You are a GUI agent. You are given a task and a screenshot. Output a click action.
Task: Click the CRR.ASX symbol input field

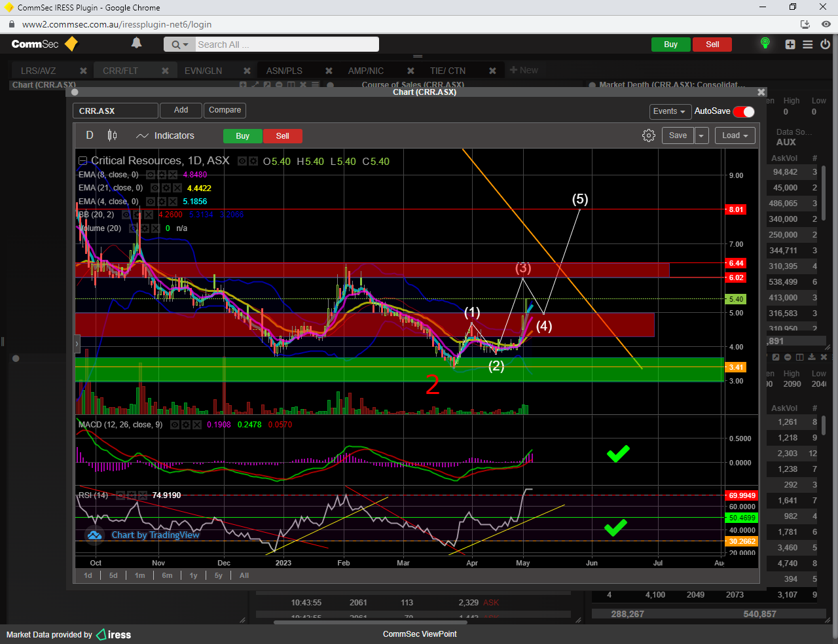tap(115, 111)
